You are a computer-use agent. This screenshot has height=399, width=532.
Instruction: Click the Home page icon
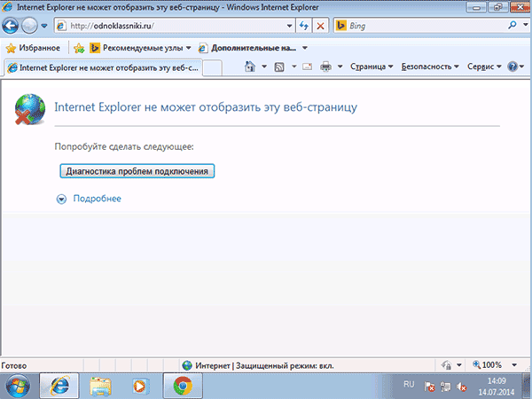pyautogui.click(x=250, y=66)
